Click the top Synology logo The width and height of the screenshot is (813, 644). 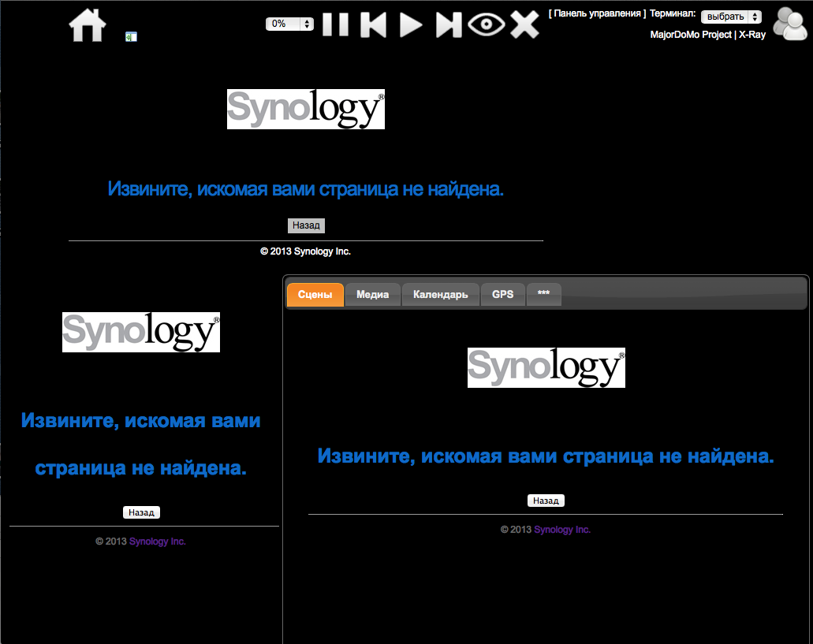pyautogui.click(x=306, y=109)
